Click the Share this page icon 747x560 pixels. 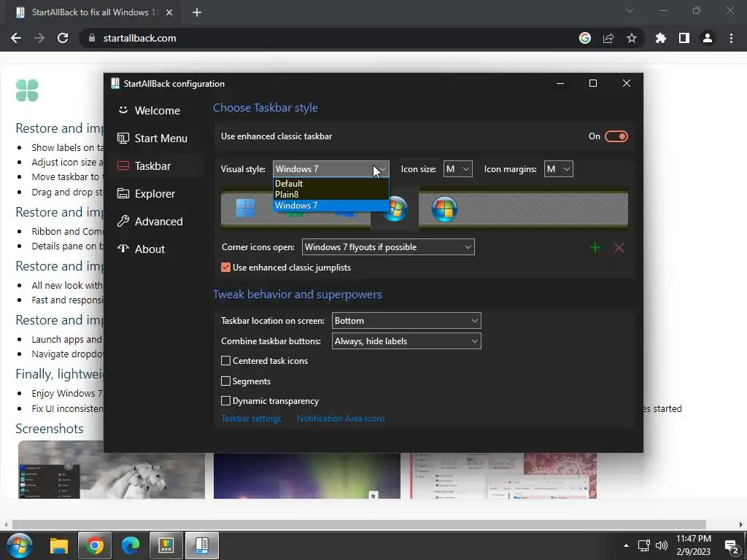point(608,38)
